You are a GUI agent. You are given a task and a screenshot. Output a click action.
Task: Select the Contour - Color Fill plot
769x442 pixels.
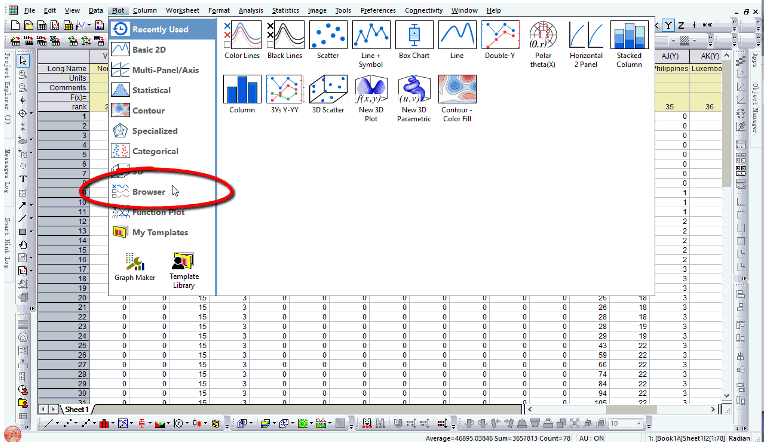(x=457, y=98)
